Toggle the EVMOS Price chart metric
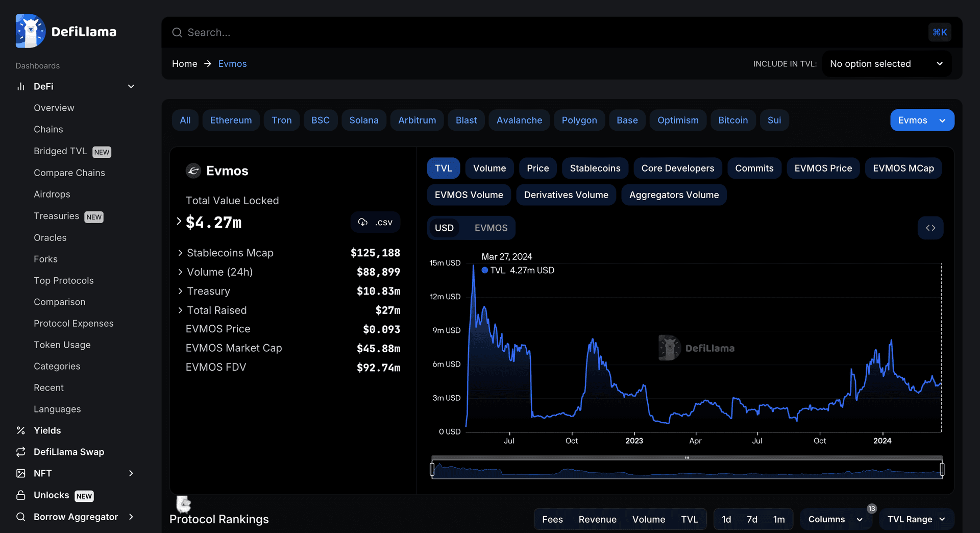 pos(823,168)
